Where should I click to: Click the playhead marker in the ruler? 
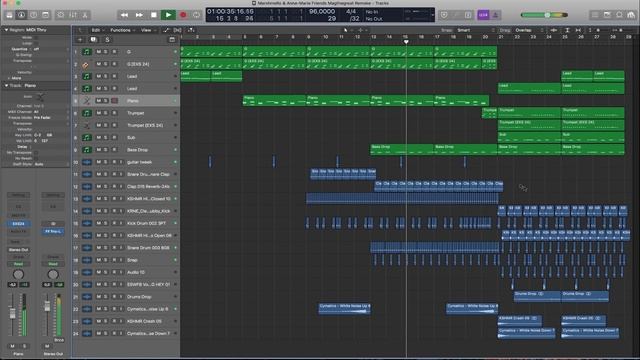[x=406, y=42]
